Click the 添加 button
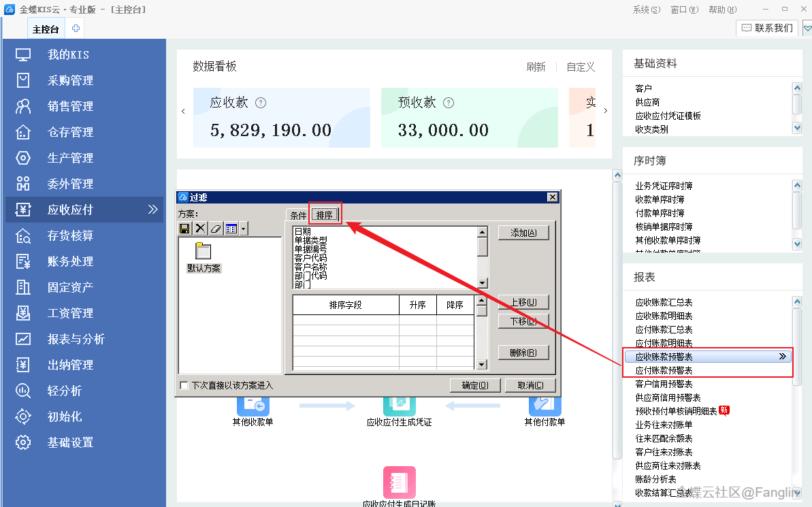The width and height of the screenshot is (812, 507). pos(523,233)
